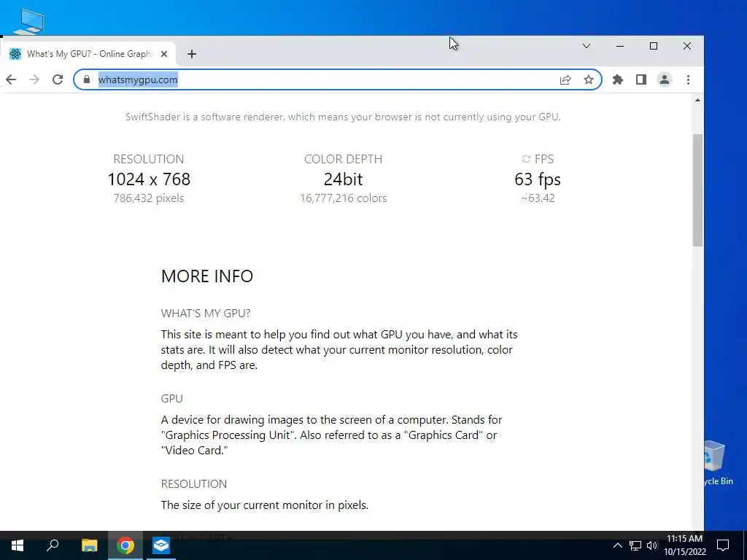Close the What's My GPU tab
The height and width of the screenshot is (560, 747).
point(164,54)
